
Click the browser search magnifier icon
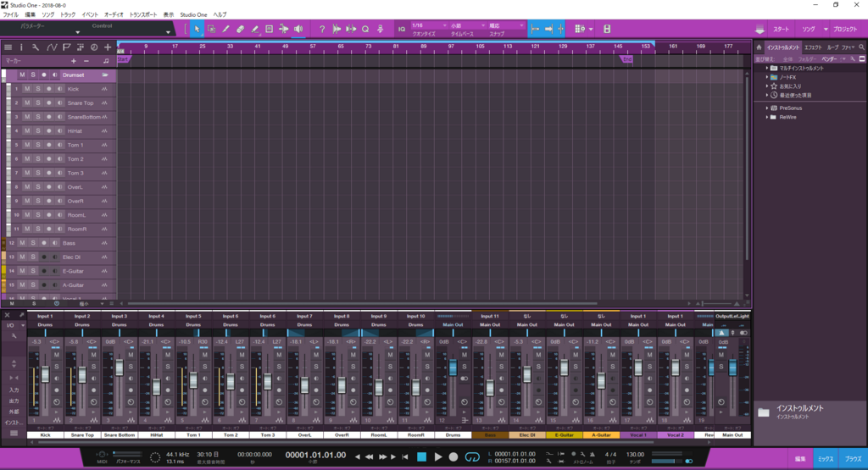coord(861,47)
